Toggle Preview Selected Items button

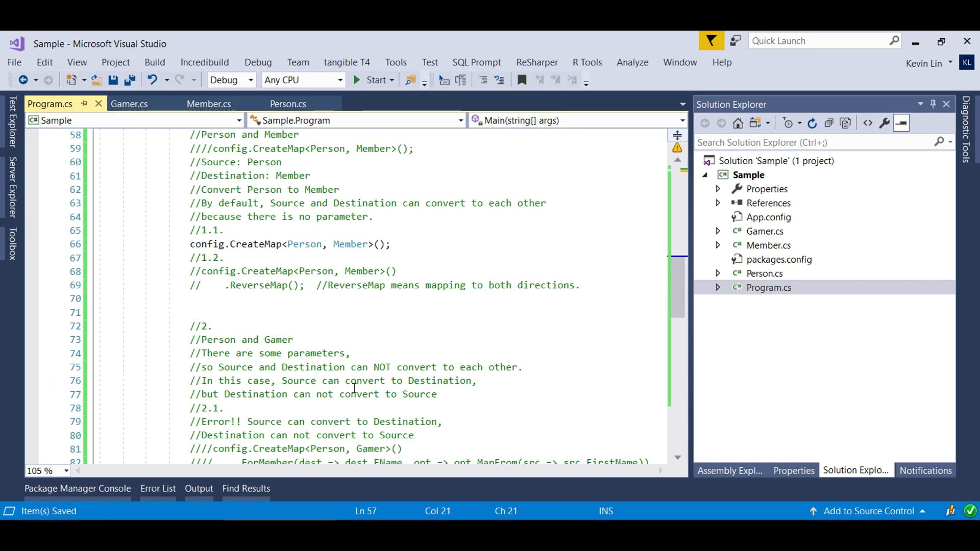pos(901,123)
